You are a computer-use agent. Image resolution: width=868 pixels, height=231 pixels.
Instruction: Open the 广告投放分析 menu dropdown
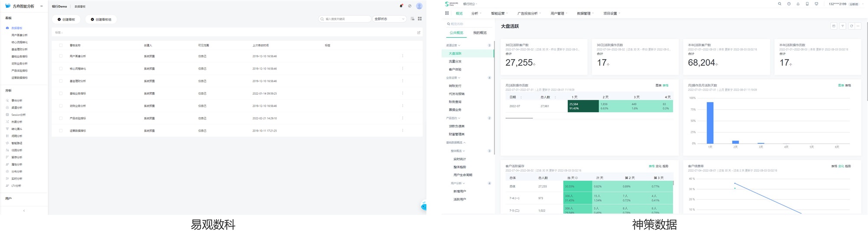click(529, 13)
